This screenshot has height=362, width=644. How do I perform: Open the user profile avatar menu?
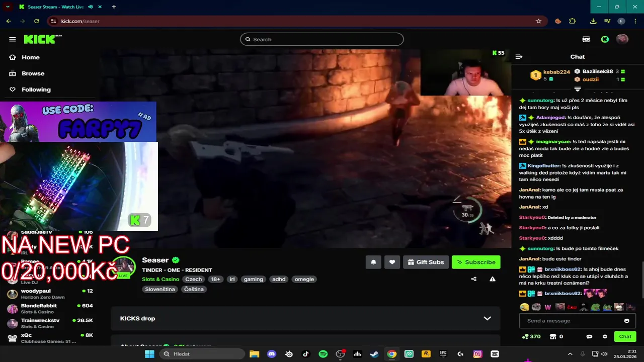[622, 39]
